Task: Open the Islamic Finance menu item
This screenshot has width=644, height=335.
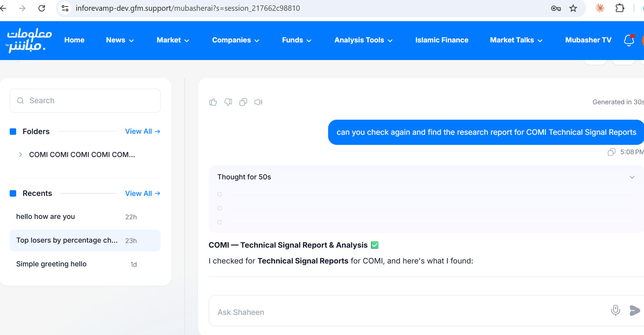Action: 442,40
